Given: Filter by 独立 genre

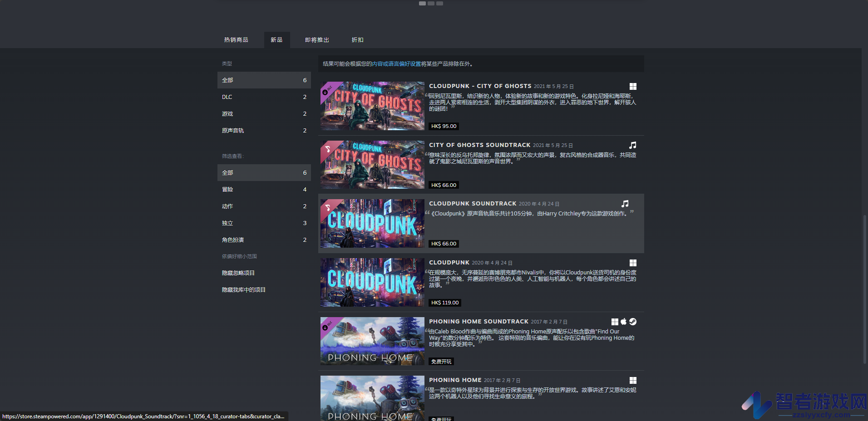Looking at the screenshot, I should tap(264, 223).
